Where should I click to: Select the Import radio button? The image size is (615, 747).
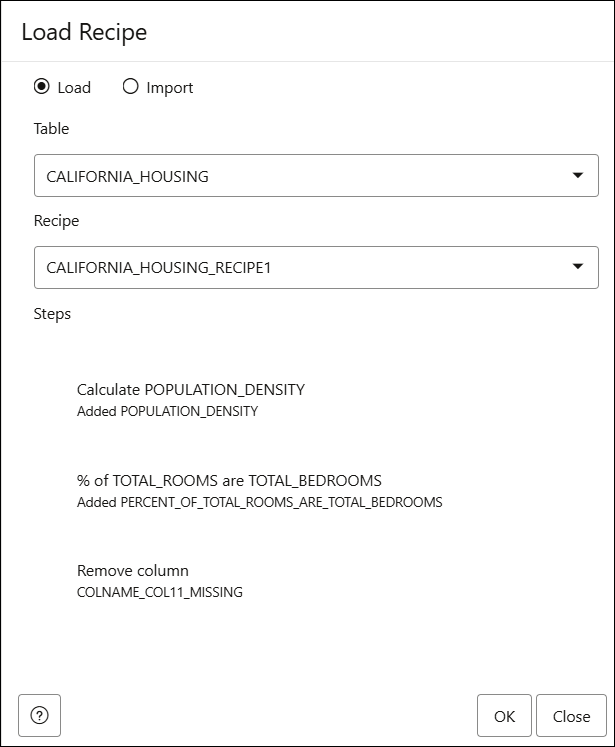coord(130,87)
